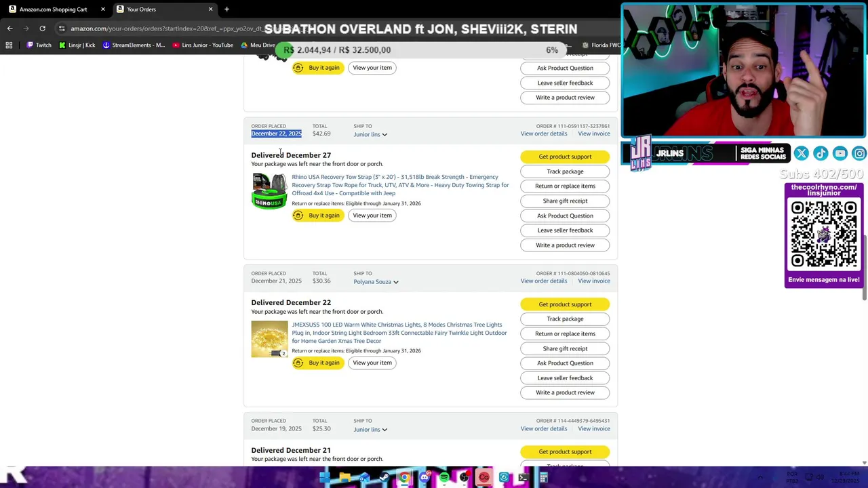This screenshot has width=868, height=488.
Task: Click the YouTube social icon in overlay
Action: point(840,154)
